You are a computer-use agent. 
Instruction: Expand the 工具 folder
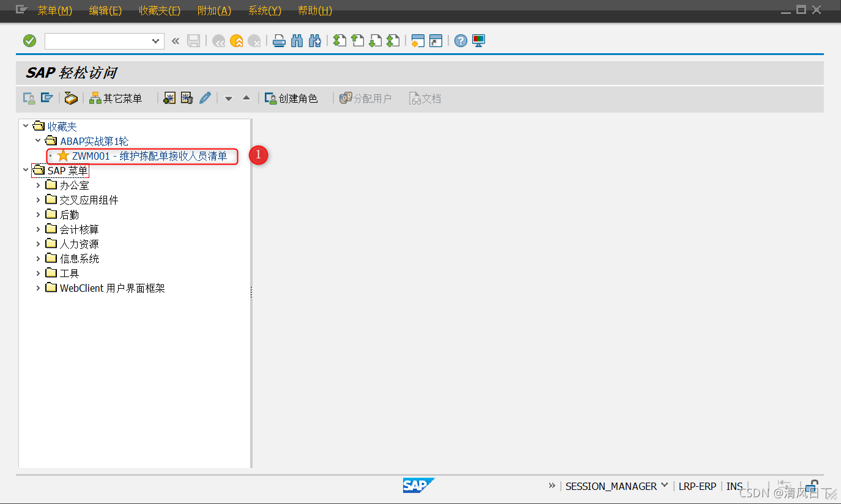pos(38,273)
